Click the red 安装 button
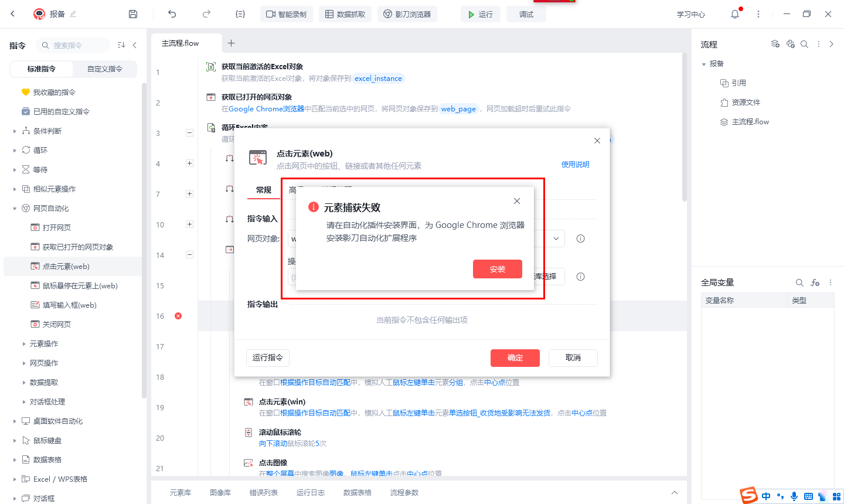This screenshot has height=504, width=844. pos(498,269)
